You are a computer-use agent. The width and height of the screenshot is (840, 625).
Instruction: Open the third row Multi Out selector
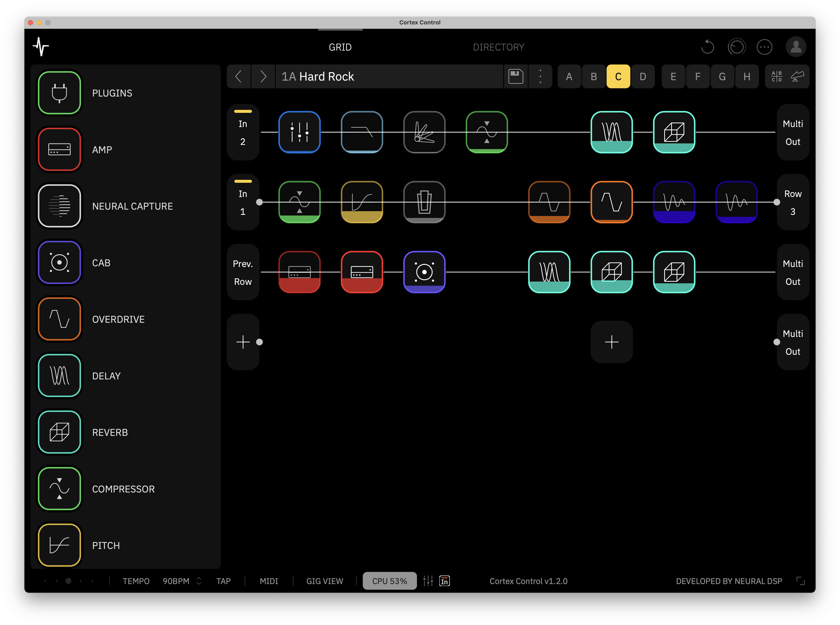(793, 272)
